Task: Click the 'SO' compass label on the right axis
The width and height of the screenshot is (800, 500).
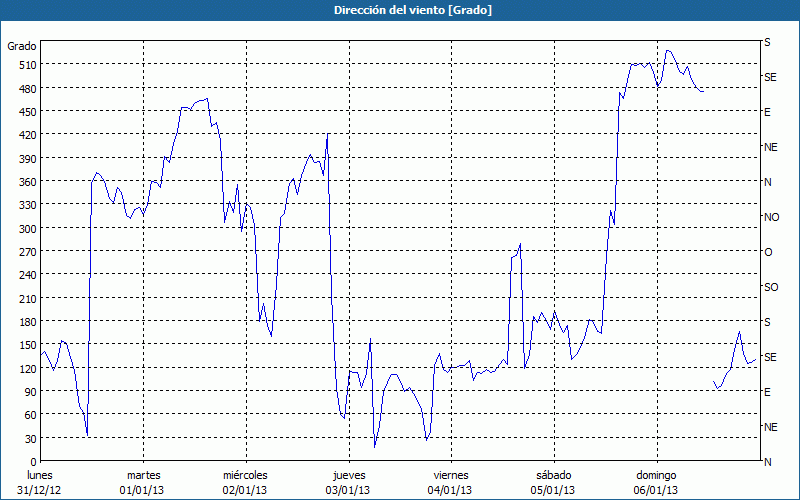Action: point(771,287)
